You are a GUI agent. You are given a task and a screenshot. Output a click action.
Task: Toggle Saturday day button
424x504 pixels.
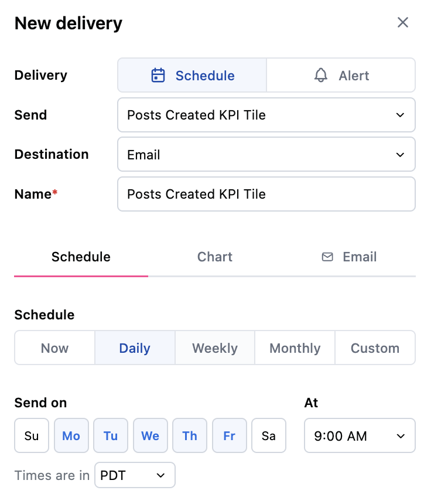269,435
